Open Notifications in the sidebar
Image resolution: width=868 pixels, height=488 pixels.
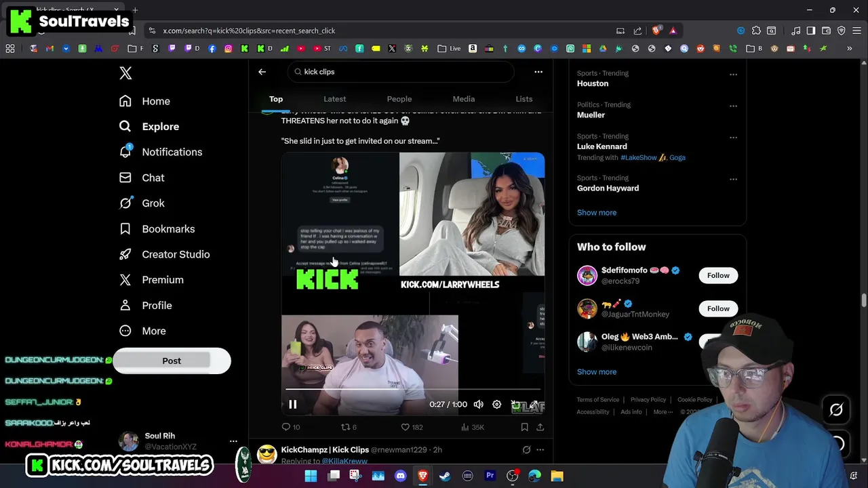161,152
